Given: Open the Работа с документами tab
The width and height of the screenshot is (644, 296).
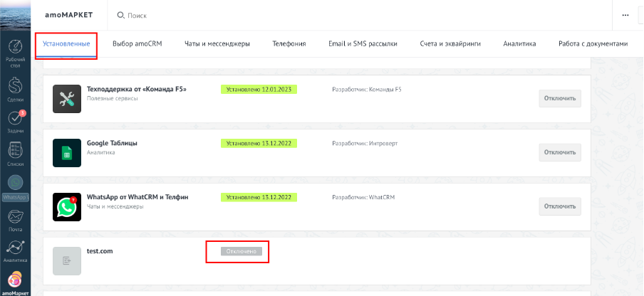Looking at the screenshot, I should coord(593,43).
